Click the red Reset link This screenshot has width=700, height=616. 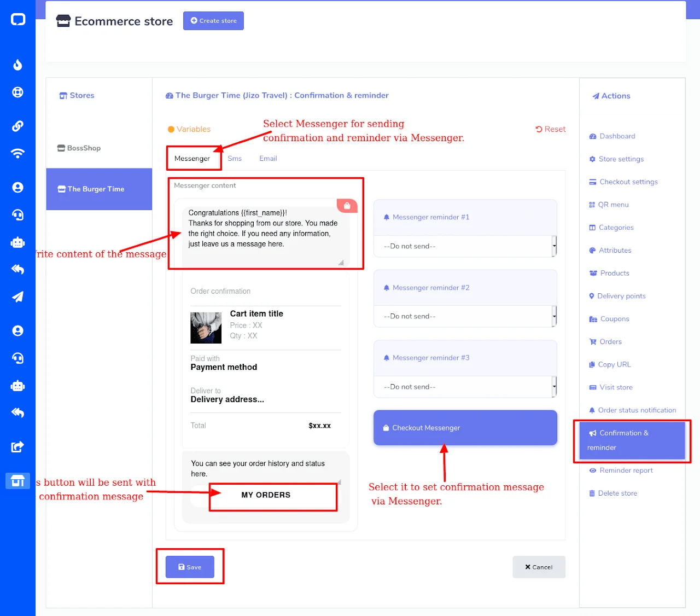(x=550, y=129)
